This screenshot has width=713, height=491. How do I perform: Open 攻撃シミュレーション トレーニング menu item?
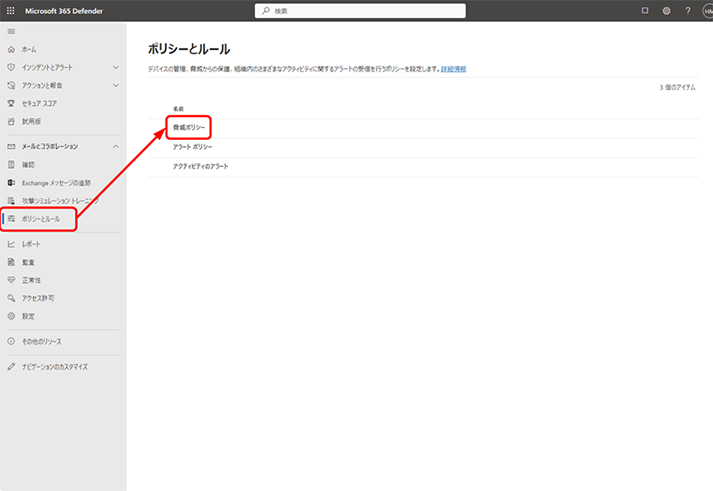(60, 200)
